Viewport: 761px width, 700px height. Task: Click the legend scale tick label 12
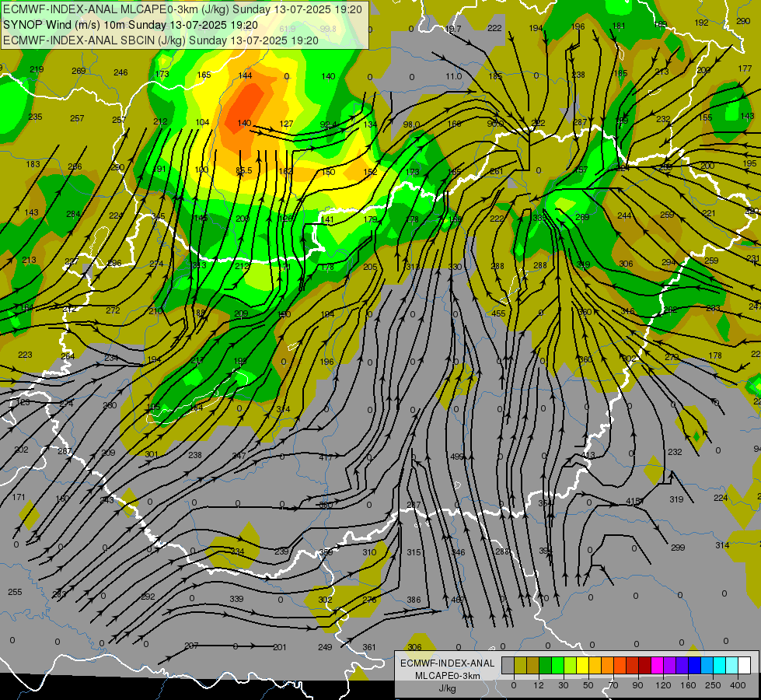click(x=539, y=685)
